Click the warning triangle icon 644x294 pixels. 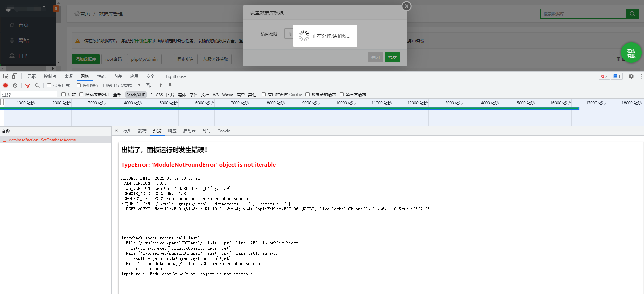[78, 41]
